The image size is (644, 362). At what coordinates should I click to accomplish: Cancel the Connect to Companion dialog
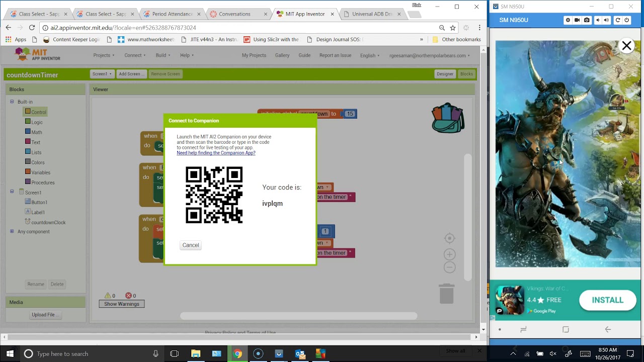pos(191,245)
